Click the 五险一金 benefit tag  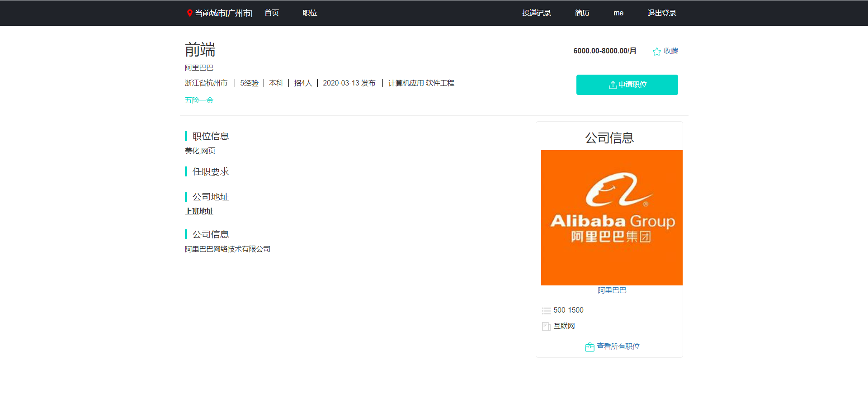click(199, 100)
